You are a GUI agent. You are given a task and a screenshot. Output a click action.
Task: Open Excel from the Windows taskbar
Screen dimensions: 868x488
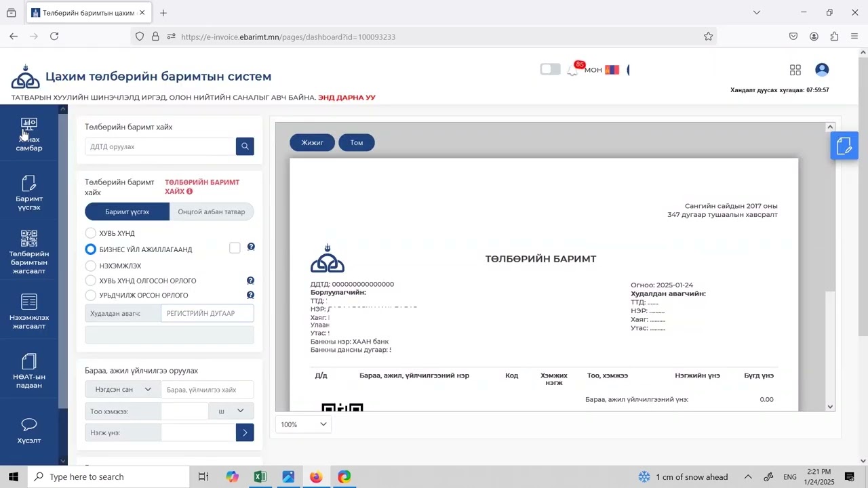[x=260, y=476]
